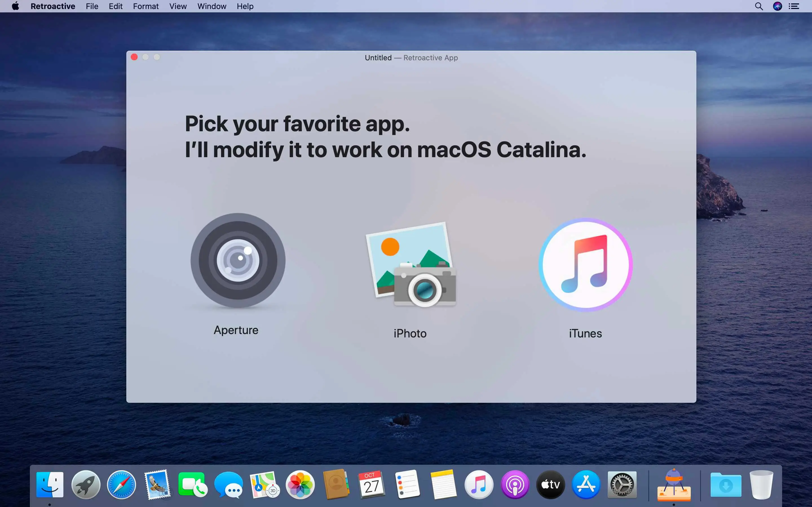Open the Notification Center icon
Viewport: 812px width, 507px height.
click(x=795, y=6)
